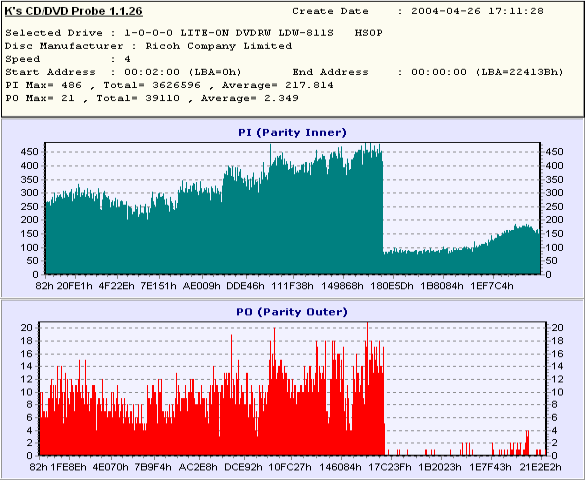The width and height of the screenshot is (585, 480).
Task: Click the 1EF7C4h label on PI axis
Action: [x=492, y=286]
